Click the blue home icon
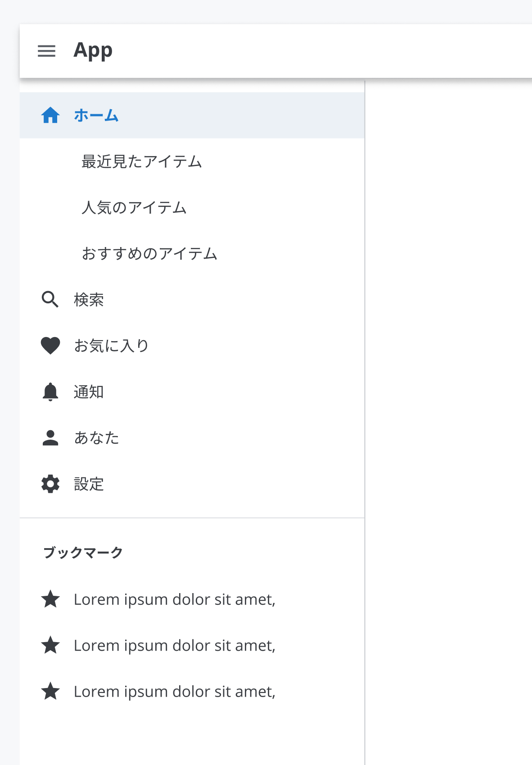The width and height of the screenshot is (532, 765). [50, 115]
